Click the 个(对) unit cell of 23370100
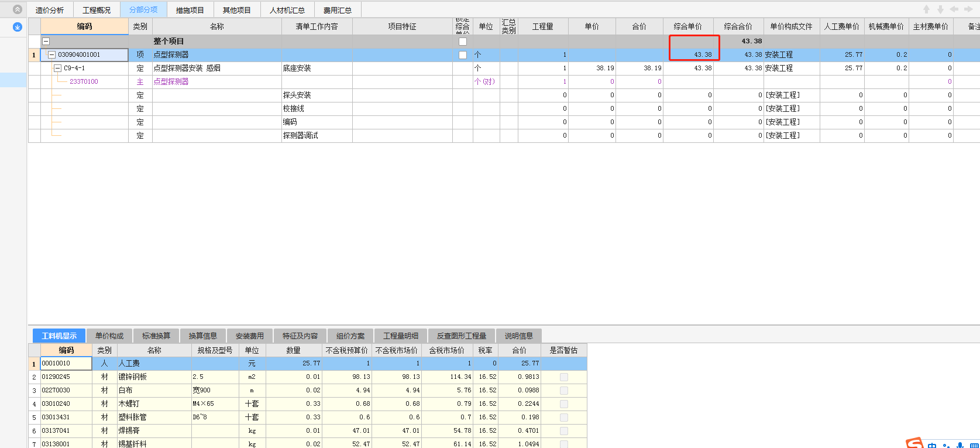 [486, 82]
